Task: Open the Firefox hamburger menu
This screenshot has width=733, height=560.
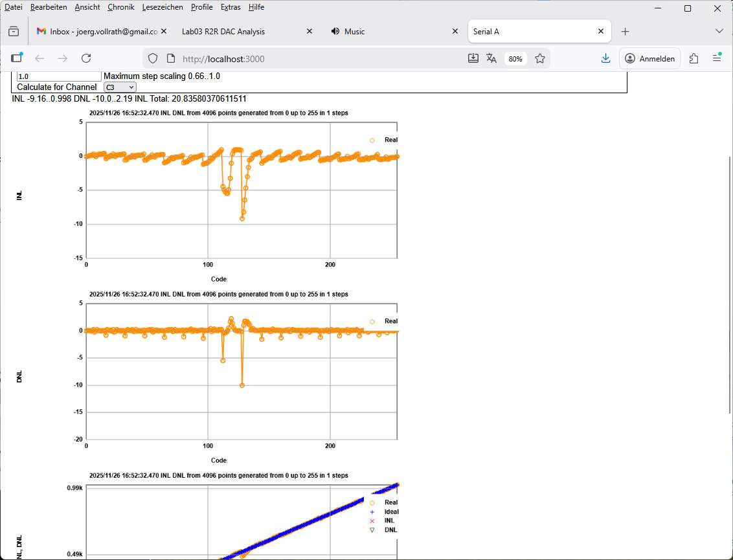Action: point(717,58)
